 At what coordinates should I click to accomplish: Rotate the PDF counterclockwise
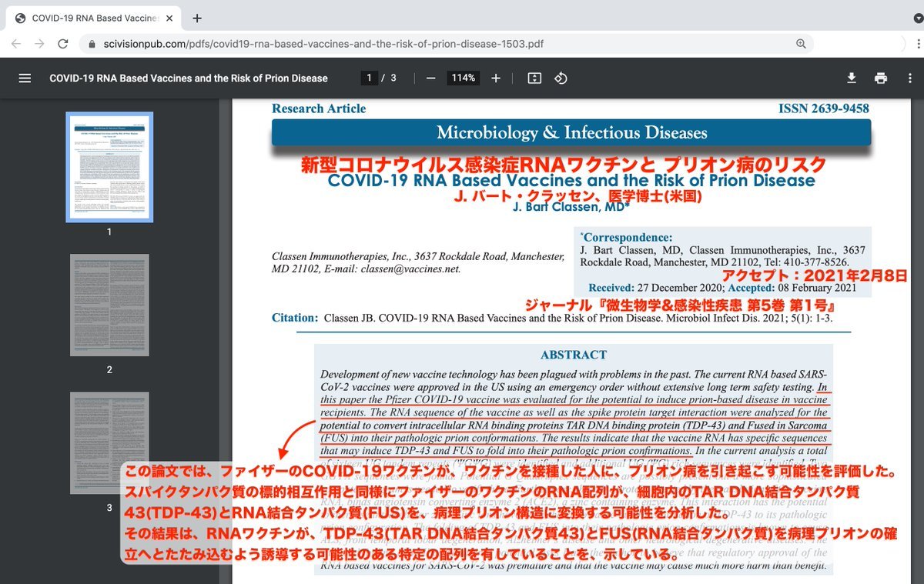coord(561,78)
